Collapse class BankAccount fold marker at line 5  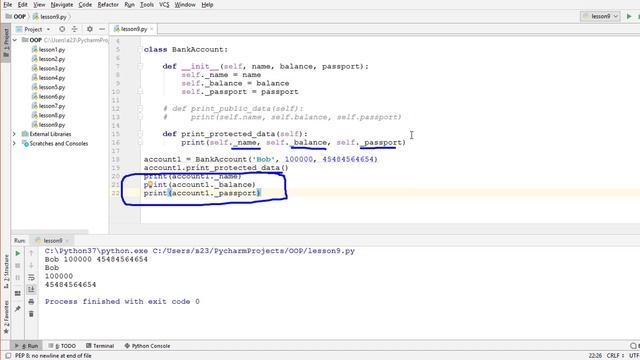140,49
